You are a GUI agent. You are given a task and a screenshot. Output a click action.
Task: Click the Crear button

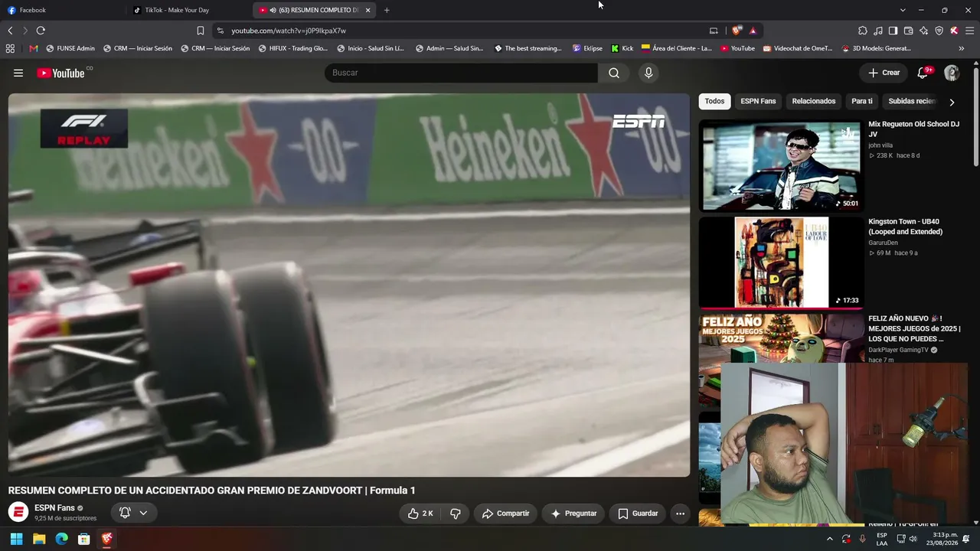tap(884, 73)
